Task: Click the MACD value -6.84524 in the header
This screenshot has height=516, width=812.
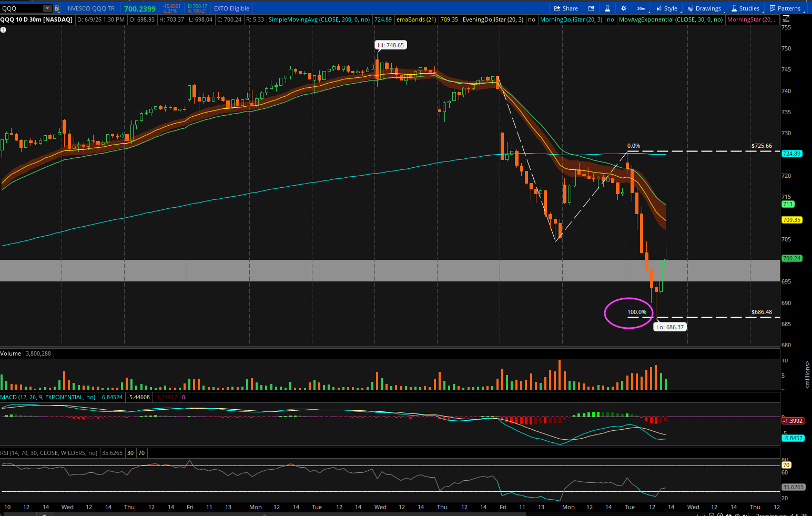Action: (x=111, y=397)
